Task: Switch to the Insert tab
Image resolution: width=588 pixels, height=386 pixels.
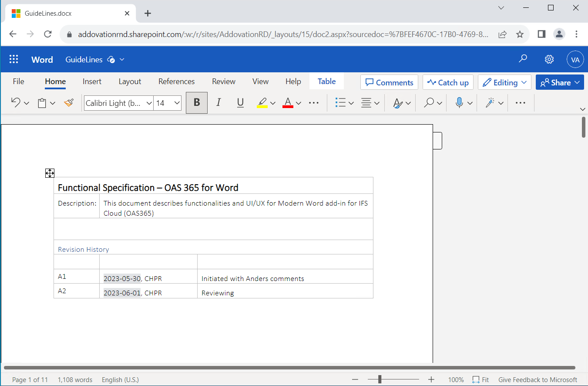Action: click(x=92, y=81)
